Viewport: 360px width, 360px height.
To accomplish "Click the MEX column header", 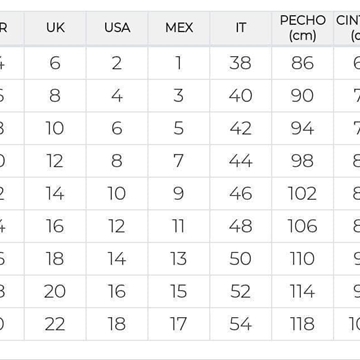I will [x=179, y=28].
